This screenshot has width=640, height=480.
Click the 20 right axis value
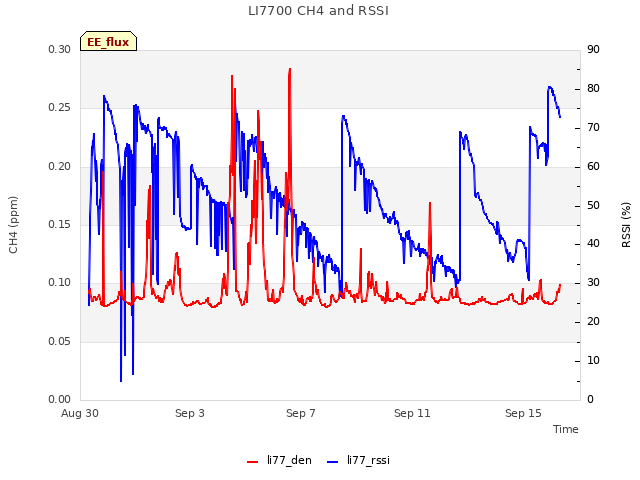click(x=593, y=322)
